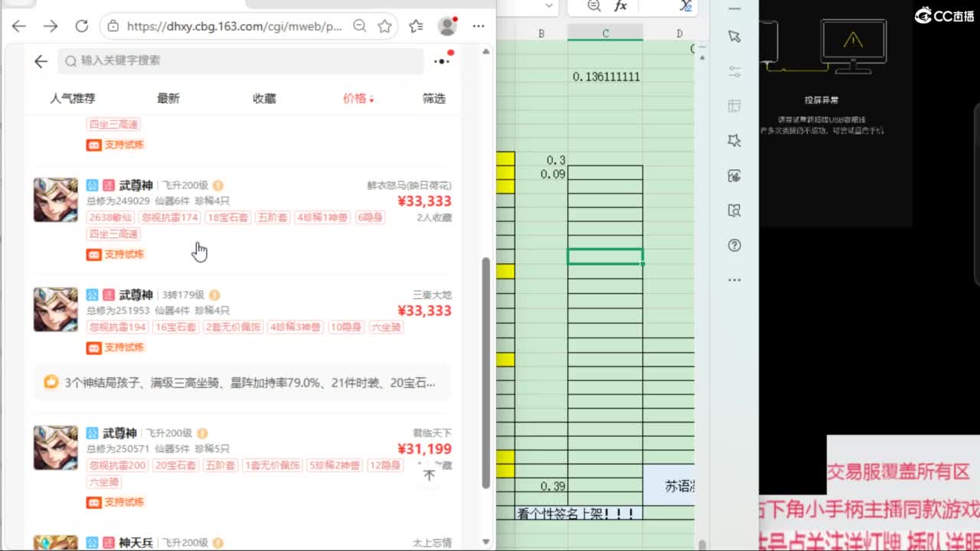This screenshot has height=551, width=980.
Task: Click the web page vertical scrollbar thumb
Action: [x=485, y=373]
